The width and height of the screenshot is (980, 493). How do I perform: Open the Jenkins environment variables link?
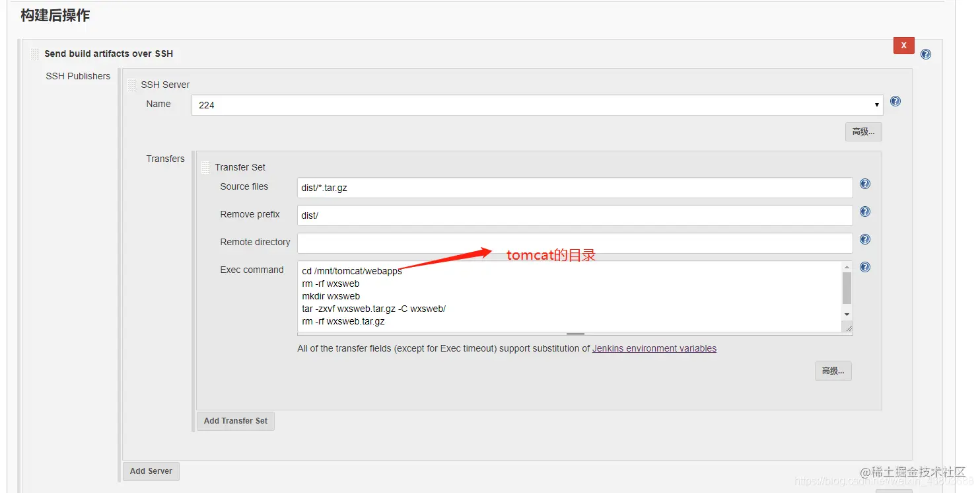coord(654,348)
